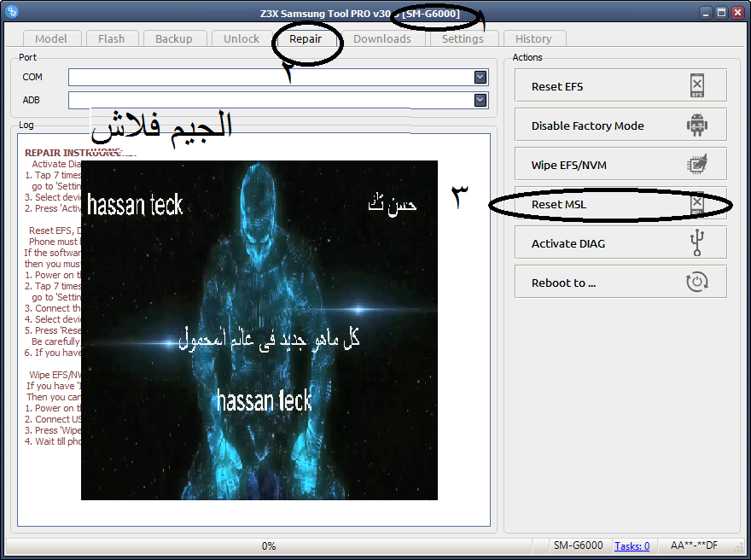Minimize the Z3X Samsung Tool window
751x560 pixels.
click(x=706, y=13)
